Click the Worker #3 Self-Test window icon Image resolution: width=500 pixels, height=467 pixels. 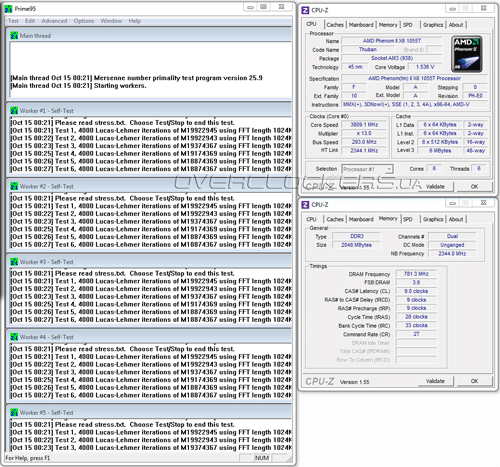coord(14,262)
